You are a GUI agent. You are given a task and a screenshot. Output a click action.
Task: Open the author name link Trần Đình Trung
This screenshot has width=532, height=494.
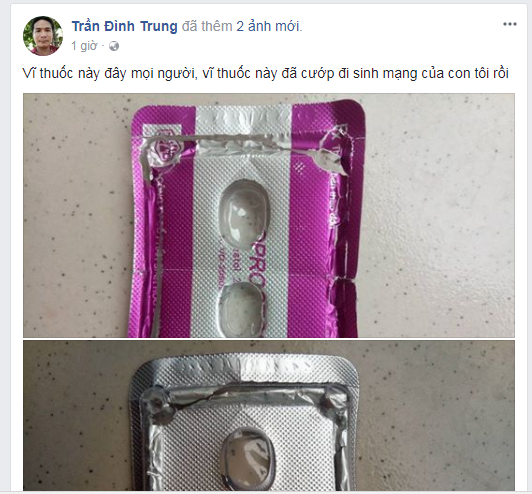point(125,26)
